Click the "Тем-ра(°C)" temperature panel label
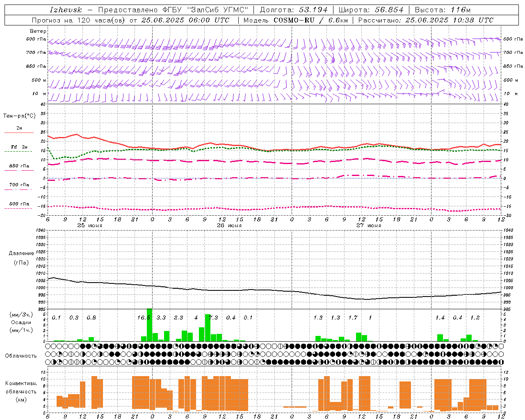This screenshot has width=525, height=420. click(x=19, y=116)
